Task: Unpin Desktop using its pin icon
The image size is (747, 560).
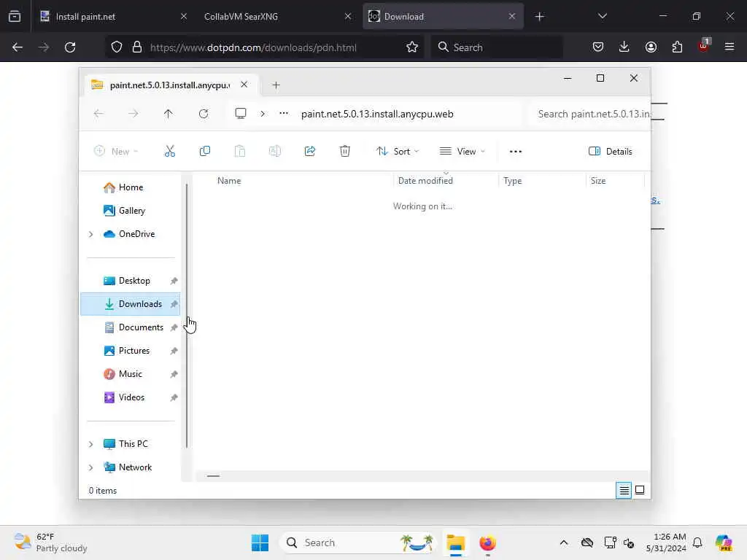Action: pyautogui.click(x=174, y=281)
